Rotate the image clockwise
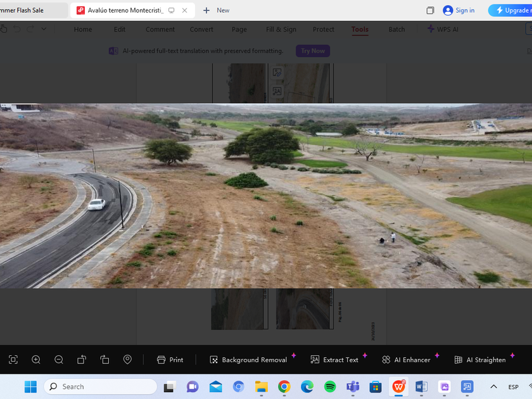Image resolution: width=532 pixels, height=399 pixels. click(104, 360)
